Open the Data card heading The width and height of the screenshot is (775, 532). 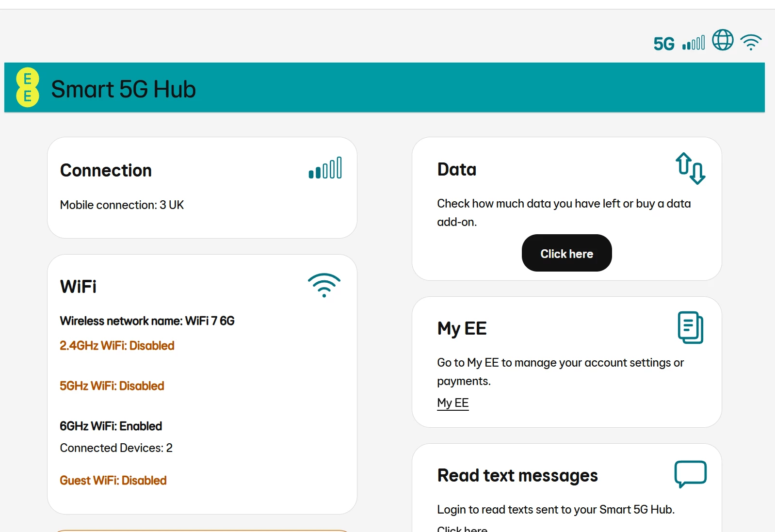click(x=457, y=170)
